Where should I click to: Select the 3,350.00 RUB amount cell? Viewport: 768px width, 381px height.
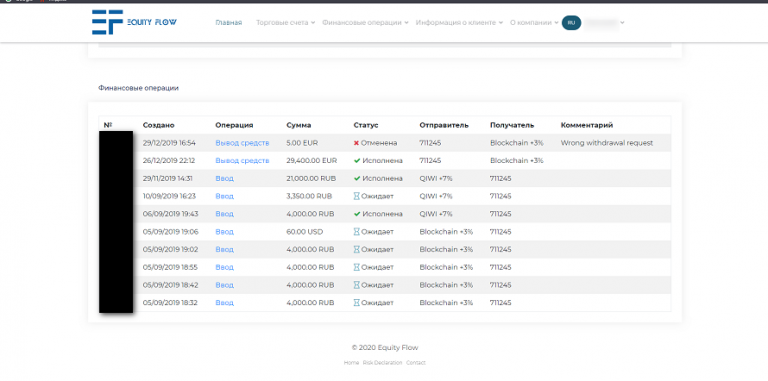309,196
